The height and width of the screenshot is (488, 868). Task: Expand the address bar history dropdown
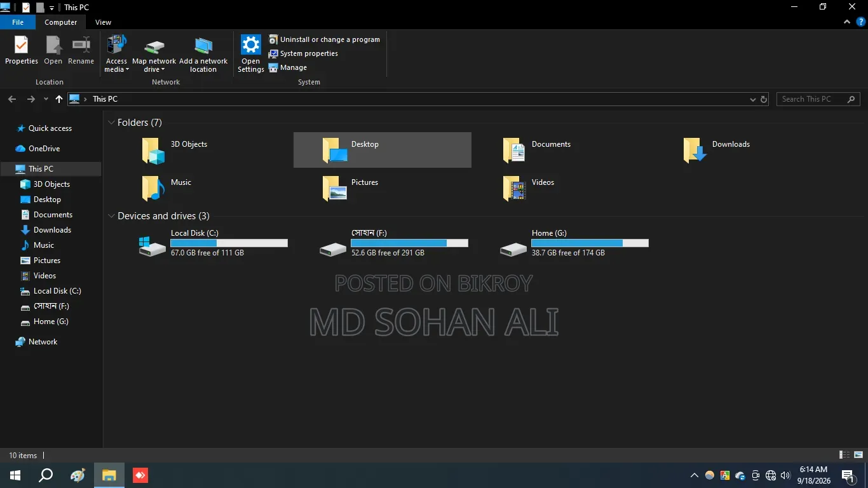753,99
